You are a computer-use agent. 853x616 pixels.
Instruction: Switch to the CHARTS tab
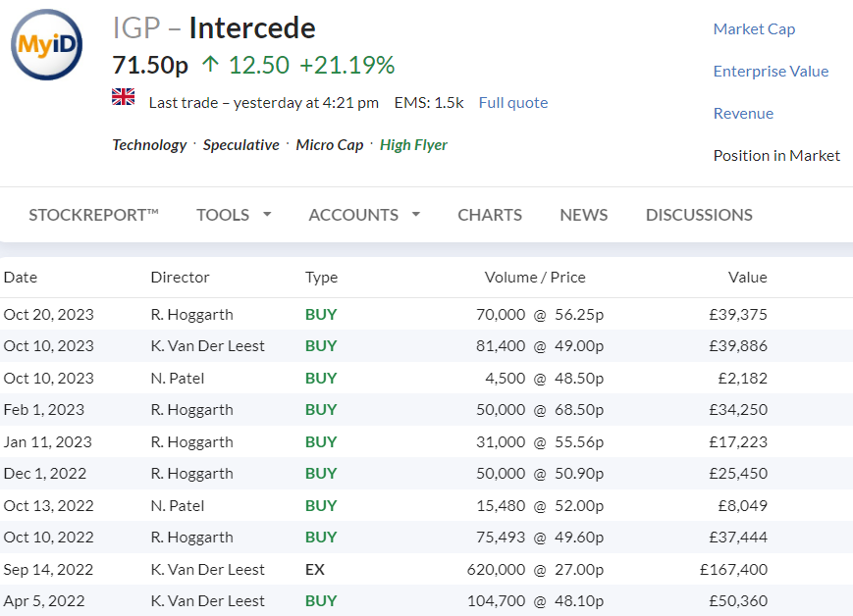point(490,215)
